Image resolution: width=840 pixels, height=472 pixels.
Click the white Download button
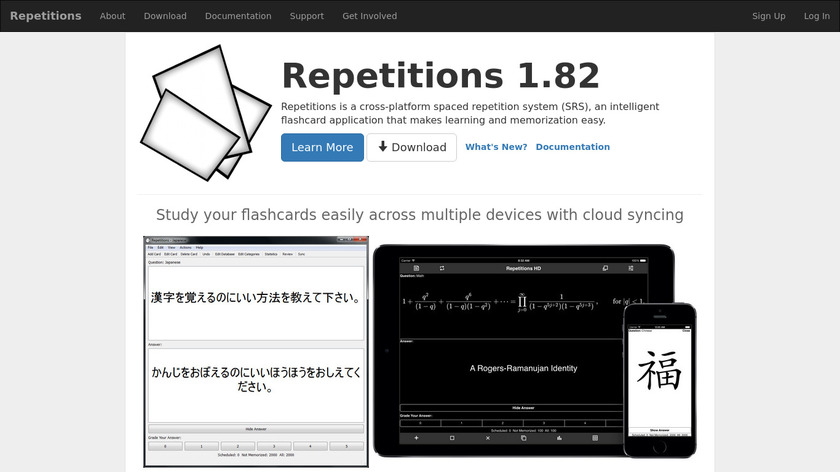[411, 147]
